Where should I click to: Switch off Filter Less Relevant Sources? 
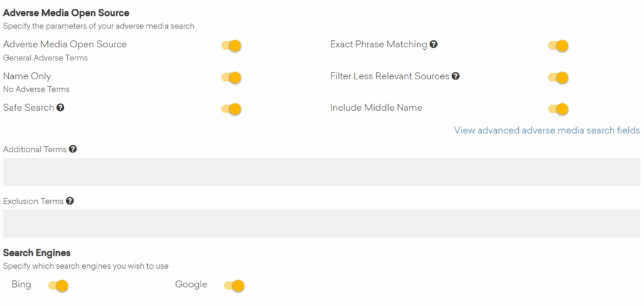[558, 77]
